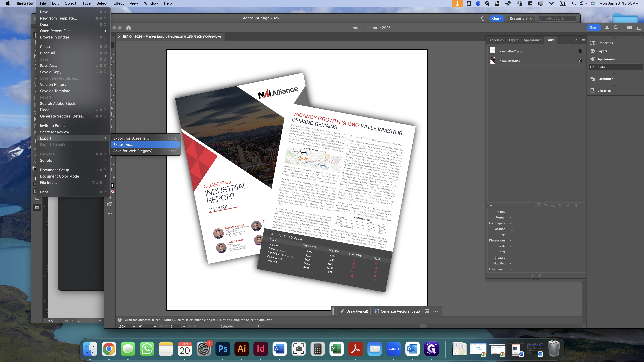
Task: Click the Illustrator icon in the Dock
Action: click(241, 348)
